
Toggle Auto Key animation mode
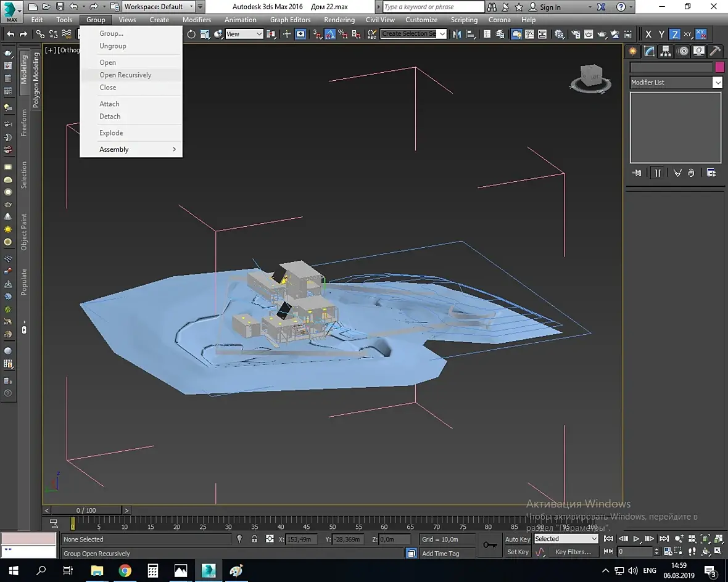point(517,539)
